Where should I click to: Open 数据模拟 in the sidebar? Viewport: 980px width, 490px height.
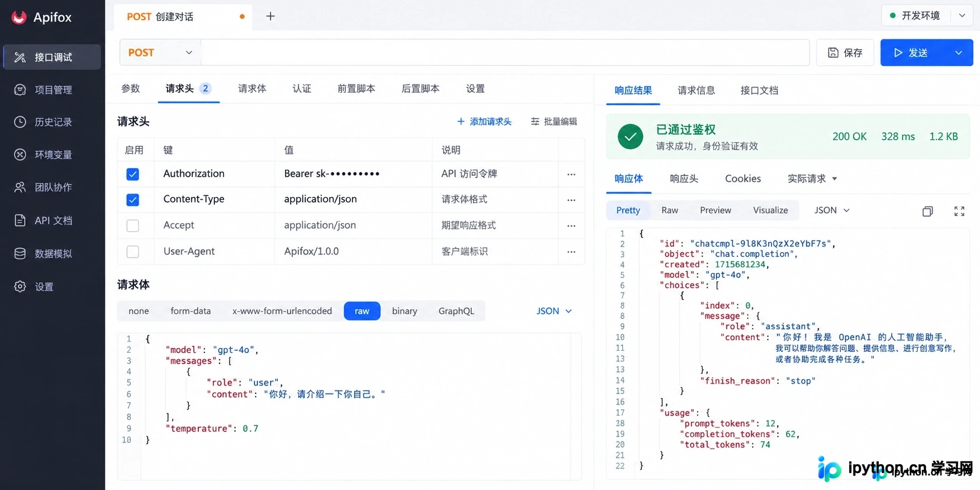52,254
